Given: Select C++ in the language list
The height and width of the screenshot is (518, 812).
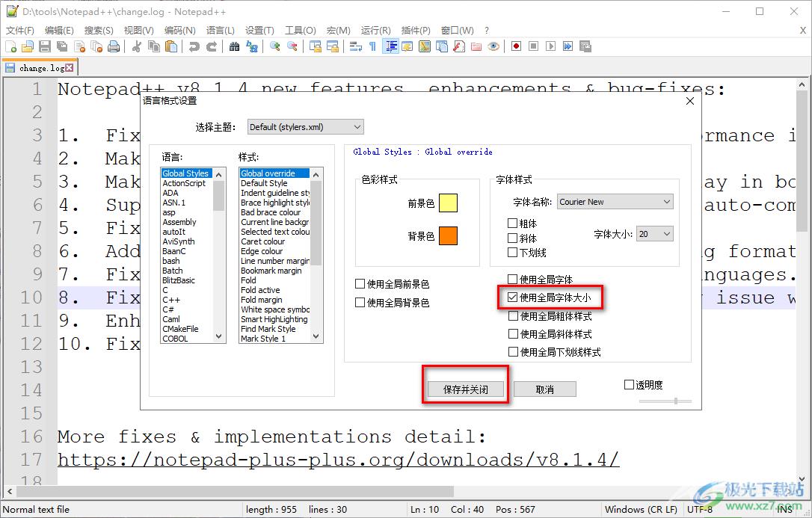Looking at the screenshot, I should (171, 300).
